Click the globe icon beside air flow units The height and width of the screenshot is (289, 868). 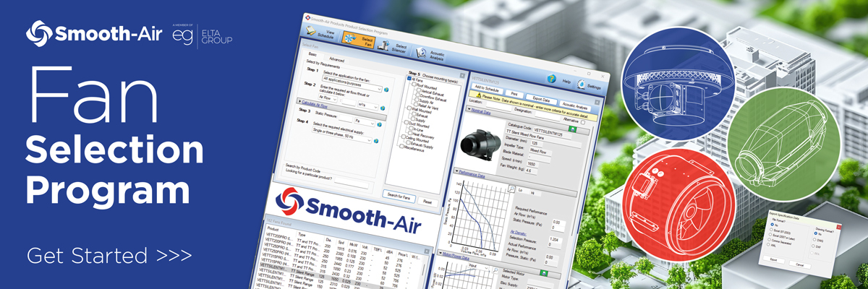click(383, 108)
